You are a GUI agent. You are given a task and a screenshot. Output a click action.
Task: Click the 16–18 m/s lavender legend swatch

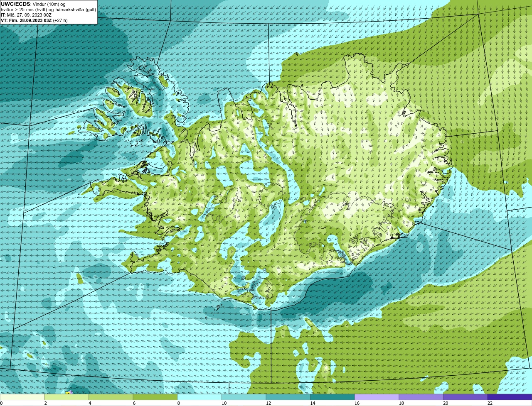(377, 397)
